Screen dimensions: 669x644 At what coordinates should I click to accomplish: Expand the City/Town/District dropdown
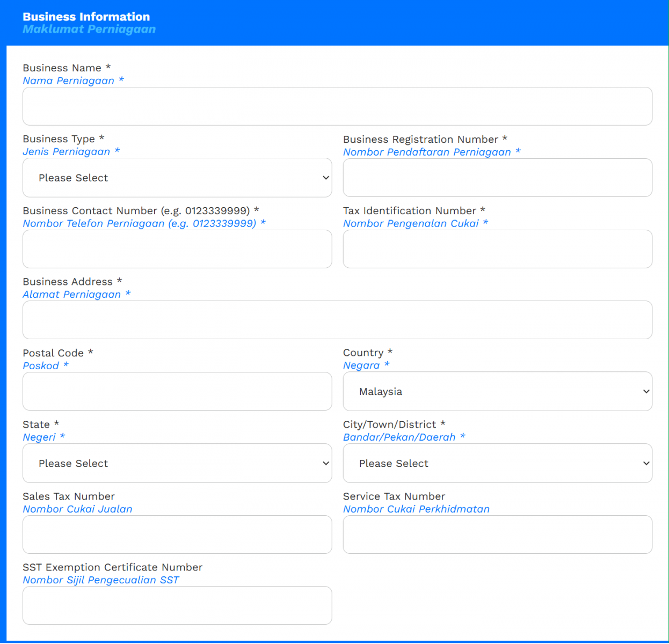(x=497, y=463)
